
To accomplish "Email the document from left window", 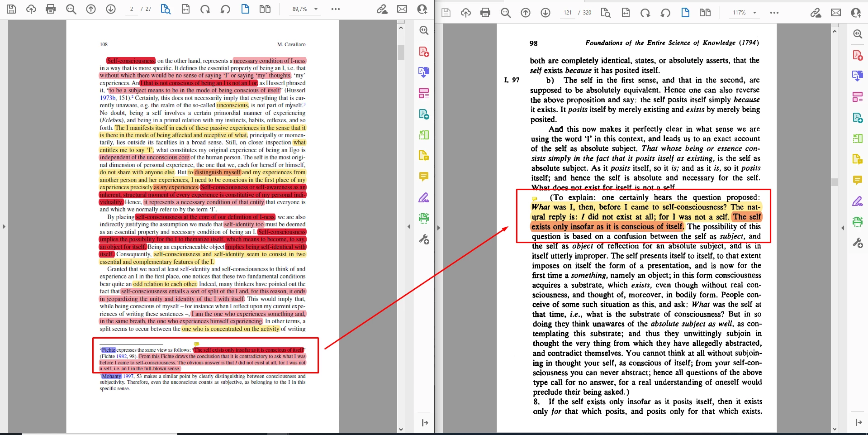I will click(402, 9).
